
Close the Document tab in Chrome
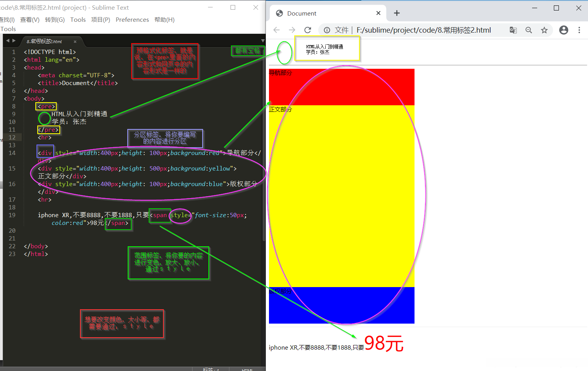tap(378, 13)
